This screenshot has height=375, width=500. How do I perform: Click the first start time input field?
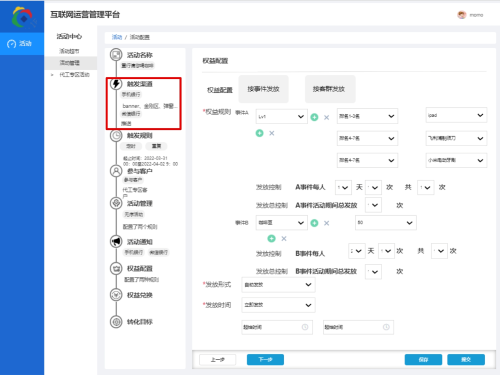click(277, 327)
